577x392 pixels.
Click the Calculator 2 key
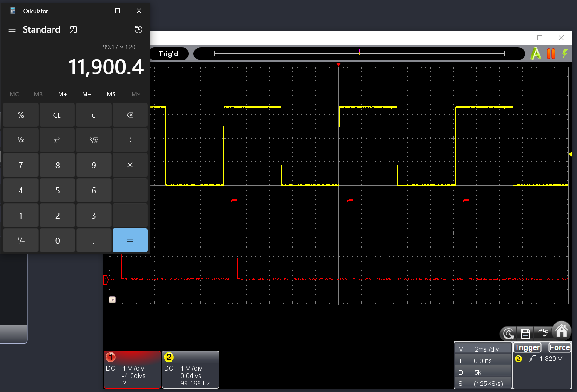click(x=57, y=215)
